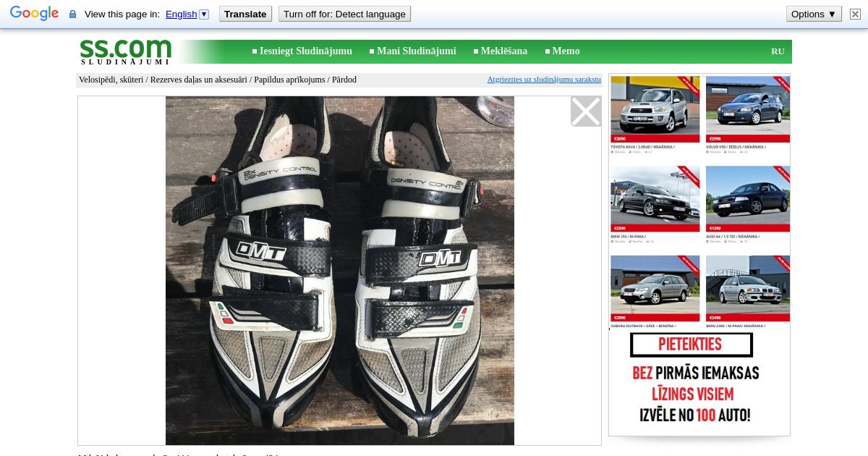Open the English language dropdown
868x456 pixels.
click(187, 14)
